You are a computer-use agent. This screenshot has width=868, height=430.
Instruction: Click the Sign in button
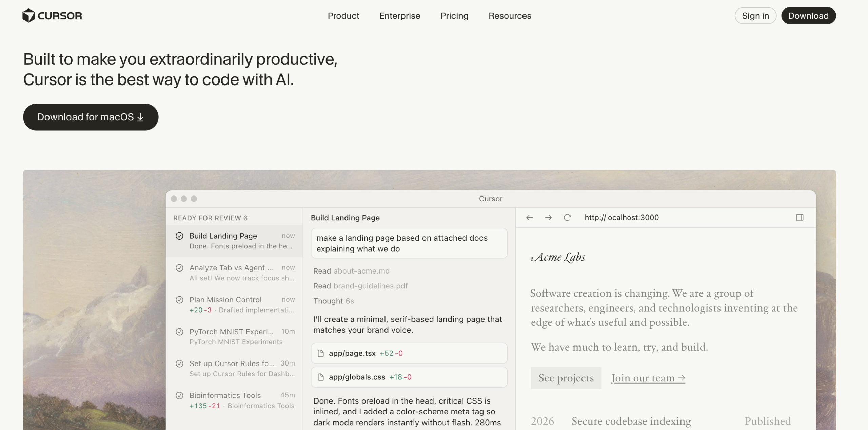tap(755, 16)
